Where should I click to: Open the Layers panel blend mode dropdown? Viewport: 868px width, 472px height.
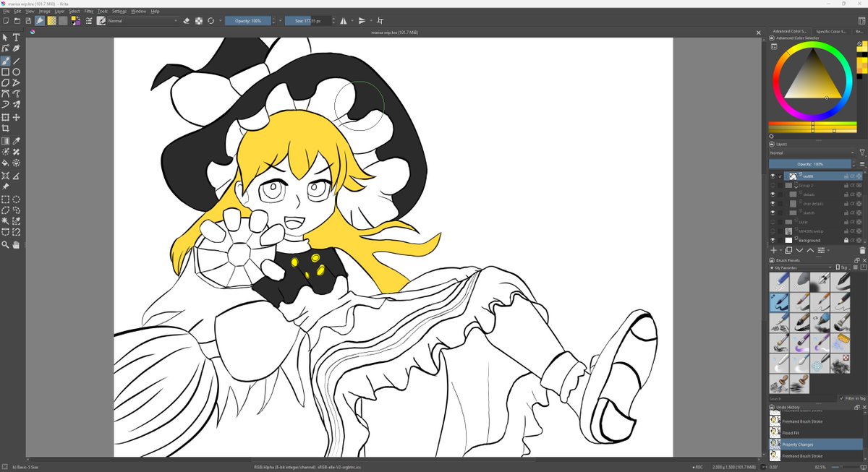(x=812, y=153)
